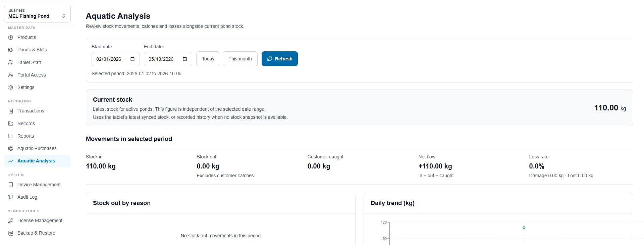Click the Device Management tablet icon

pos(11,185)
